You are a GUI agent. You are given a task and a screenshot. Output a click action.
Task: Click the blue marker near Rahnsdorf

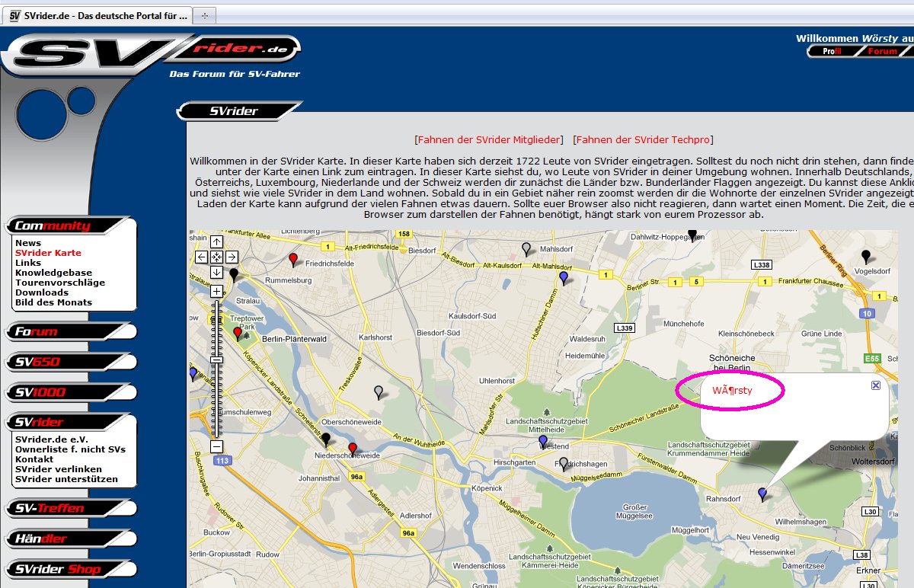pyautogui.click(x=762, y=494)
